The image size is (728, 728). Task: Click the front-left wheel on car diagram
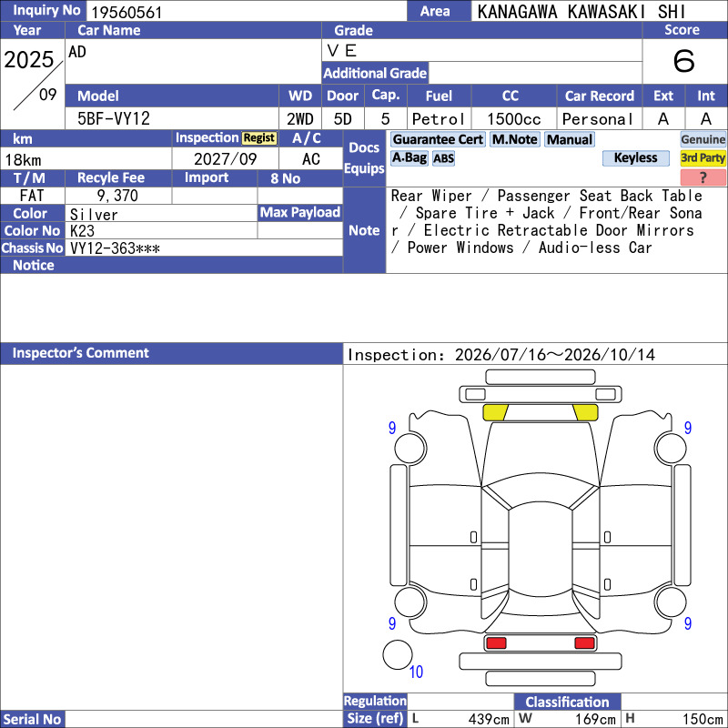[x=410, y=449]
